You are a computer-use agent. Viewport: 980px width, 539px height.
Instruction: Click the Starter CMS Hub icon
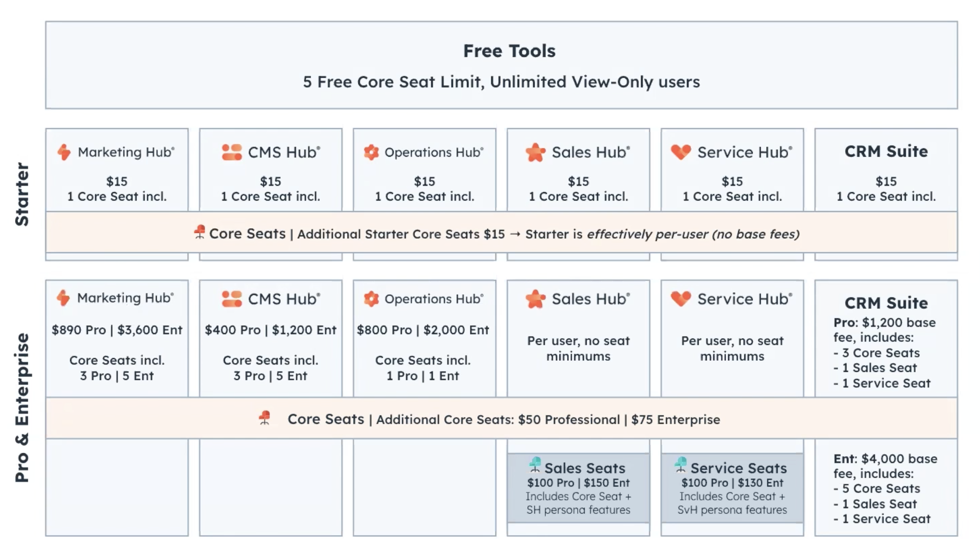(232, 152)
